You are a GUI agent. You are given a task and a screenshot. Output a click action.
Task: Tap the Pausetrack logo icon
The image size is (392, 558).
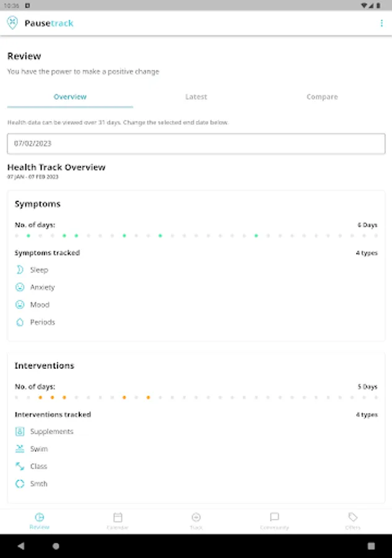click(x=12, y=23)
